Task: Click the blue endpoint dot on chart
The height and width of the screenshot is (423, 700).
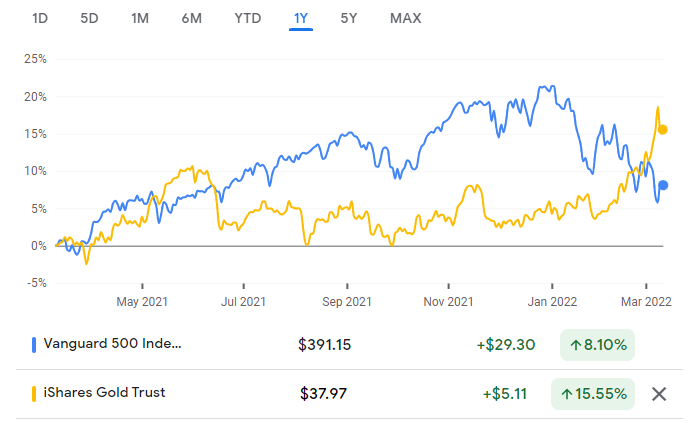Action: click(x=662, y=185)
